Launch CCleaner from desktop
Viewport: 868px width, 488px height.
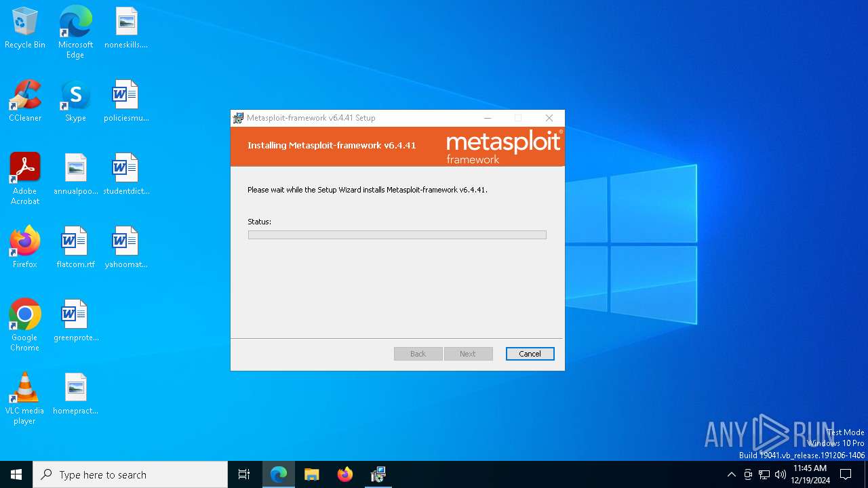click(x=25, y=102)
